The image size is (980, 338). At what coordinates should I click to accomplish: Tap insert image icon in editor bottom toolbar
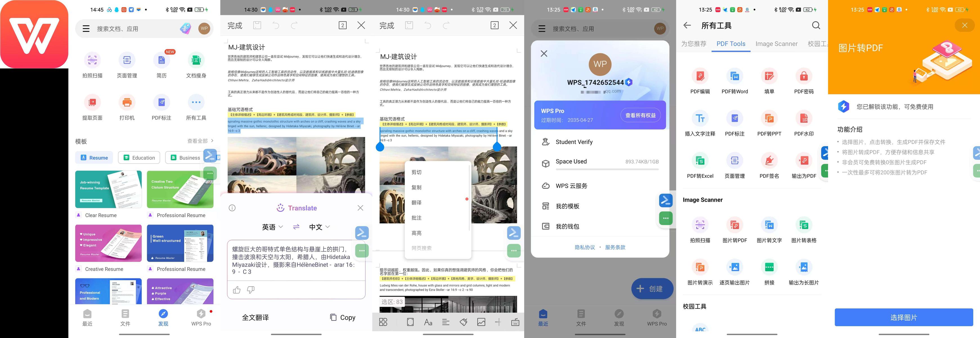tap(481, 323)
